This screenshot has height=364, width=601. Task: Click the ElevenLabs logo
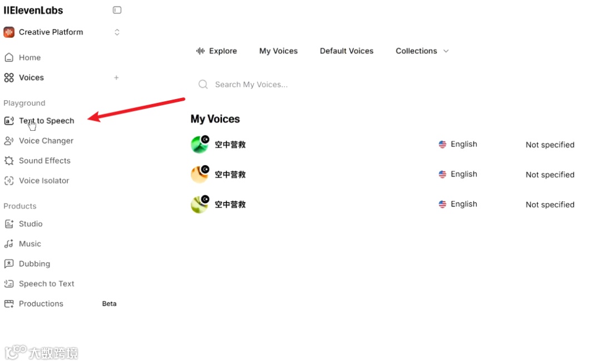(33, 11)
